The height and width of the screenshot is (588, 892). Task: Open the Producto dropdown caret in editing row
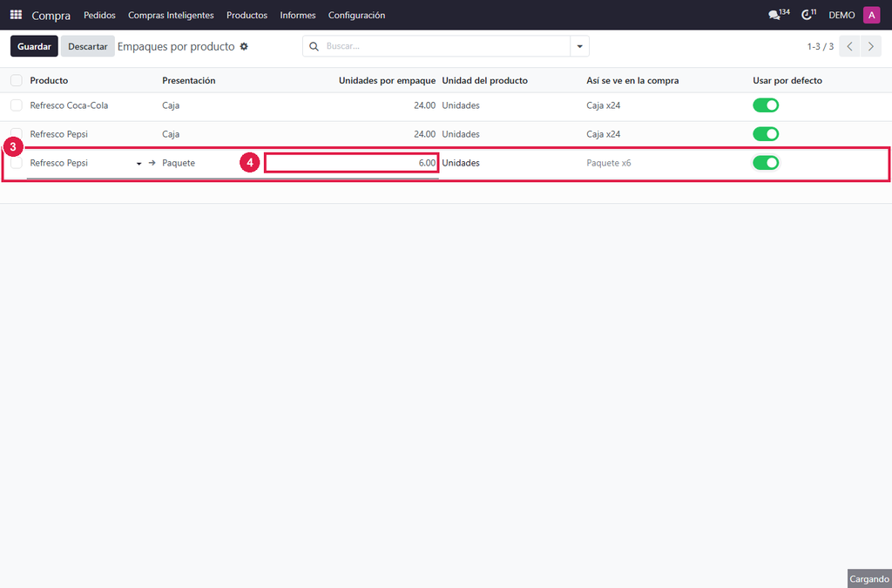(139, 164)
